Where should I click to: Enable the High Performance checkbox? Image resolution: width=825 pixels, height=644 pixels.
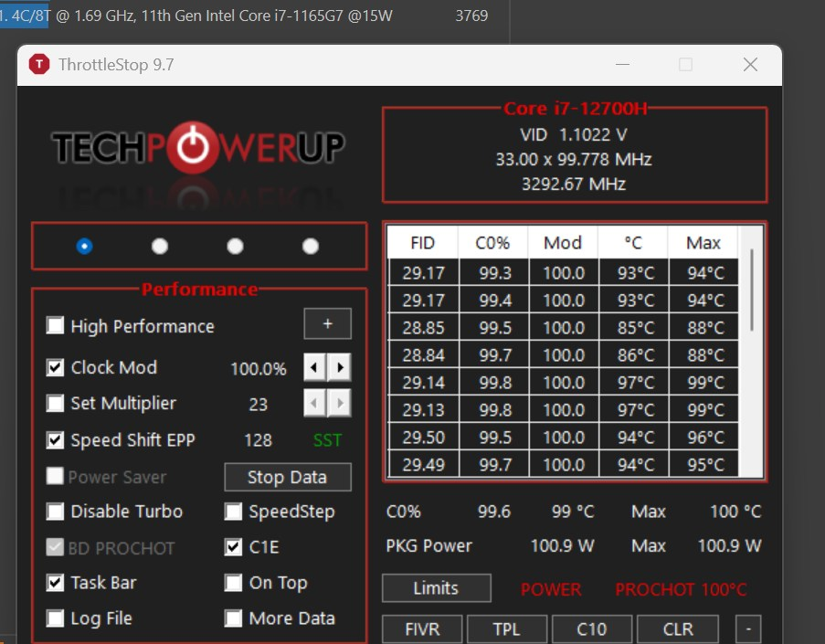coord(55,326)
